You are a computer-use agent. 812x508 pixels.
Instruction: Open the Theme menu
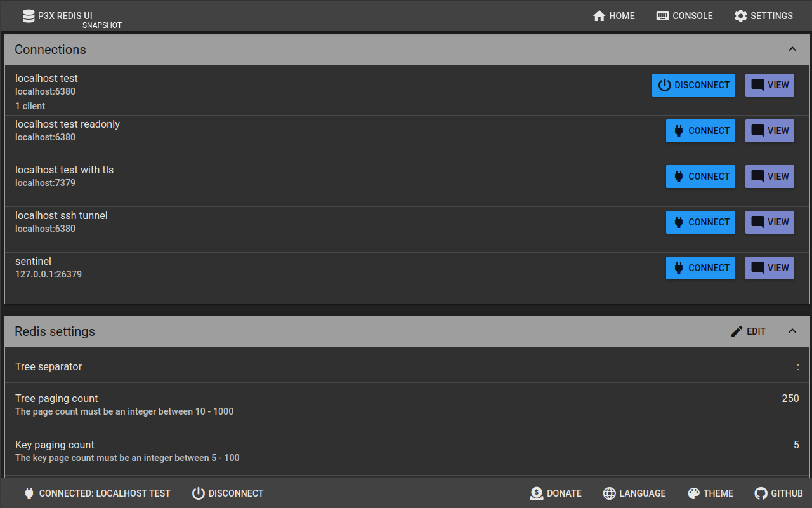coord(710,493)
